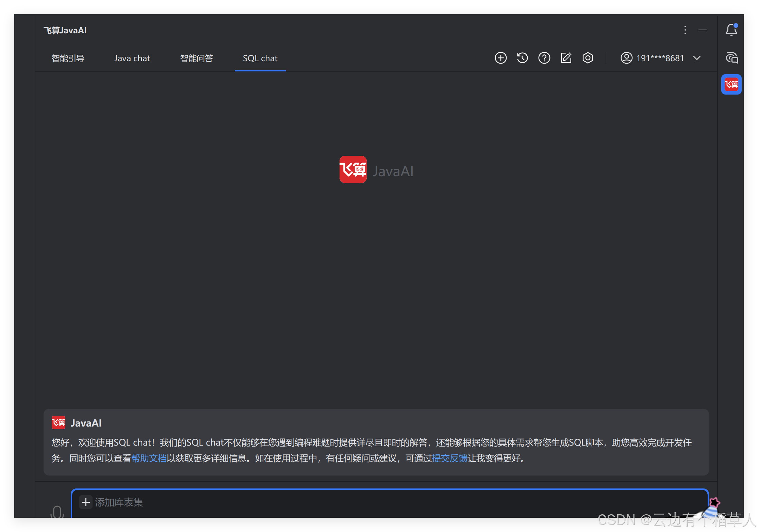Click the 飞算JavaAI panel title
Image resolution: width=758 pixels, height=532 pixels.
click(x=65, y=30)
